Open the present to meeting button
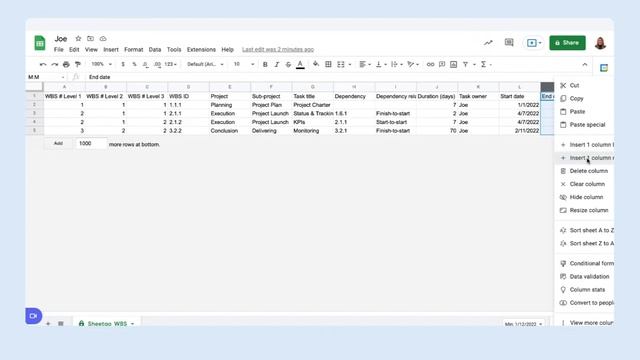 point(534,43)
